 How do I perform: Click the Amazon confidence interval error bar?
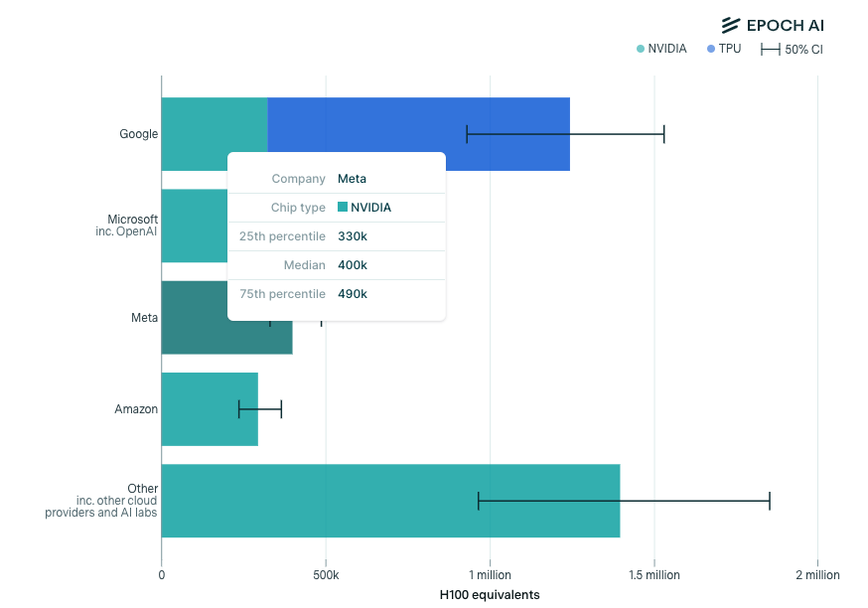click(260, 409)
